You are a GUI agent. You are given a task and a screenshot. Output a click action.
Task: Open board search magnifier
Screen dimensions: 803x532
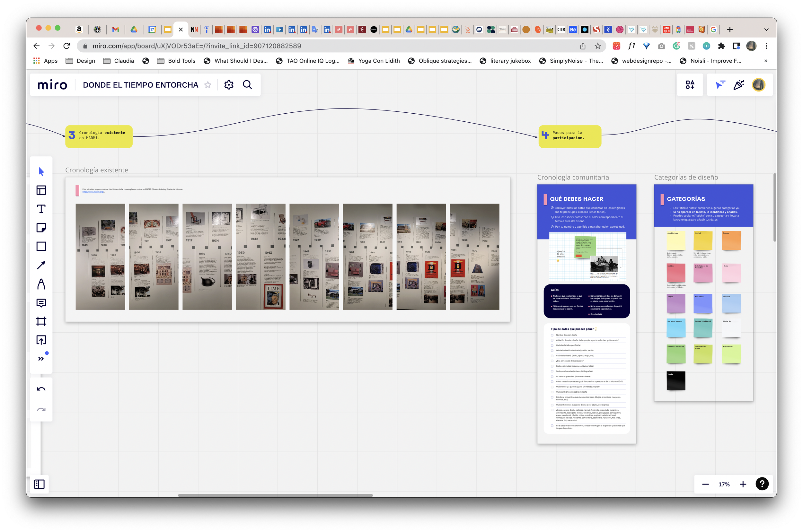pos(247,84)
